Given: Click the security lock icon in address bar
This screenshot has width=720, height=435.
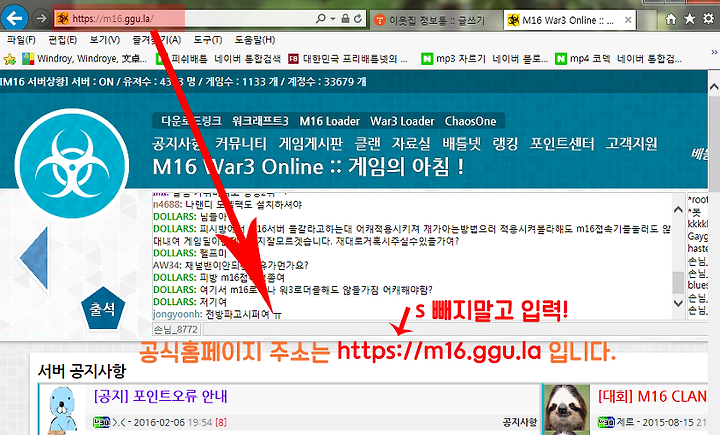Looking at the screenshot, I should click(345, 19).
